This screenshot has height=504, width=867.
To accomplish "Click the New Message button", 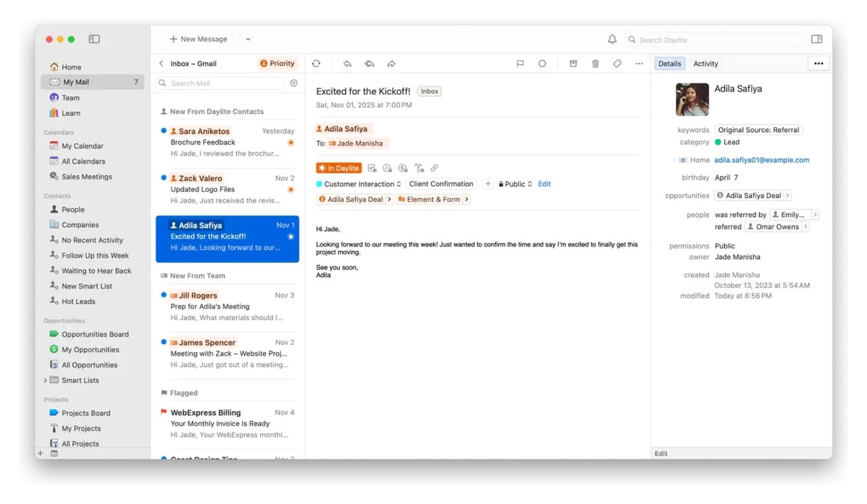I will tap(198, 39).
